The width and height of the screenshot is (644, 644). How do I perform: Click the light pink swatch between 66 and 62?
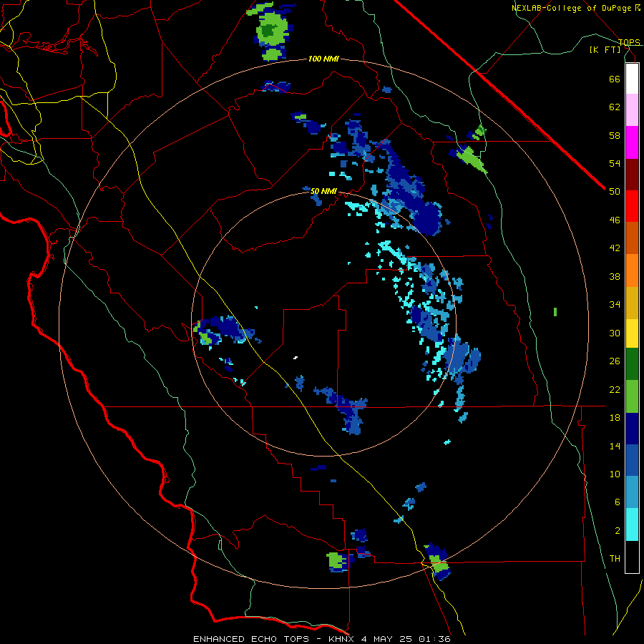point(632,109)
